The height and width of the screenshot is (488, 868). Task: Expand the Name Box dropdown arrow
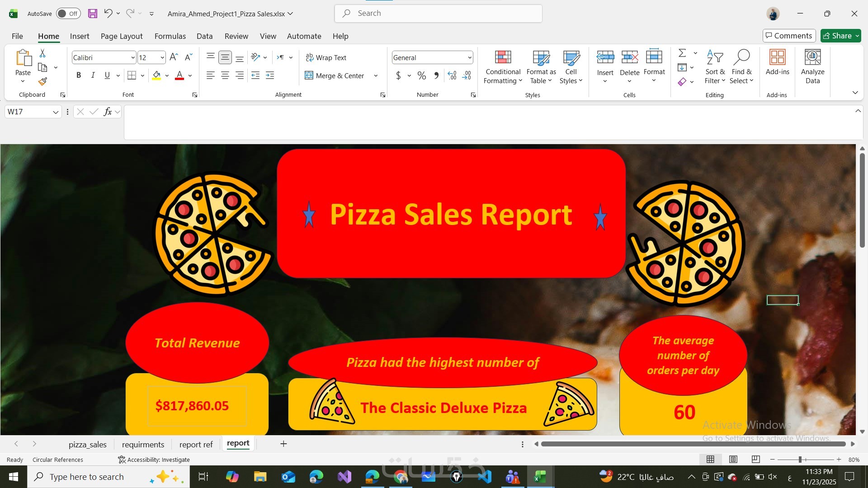(x=56, y=112)
